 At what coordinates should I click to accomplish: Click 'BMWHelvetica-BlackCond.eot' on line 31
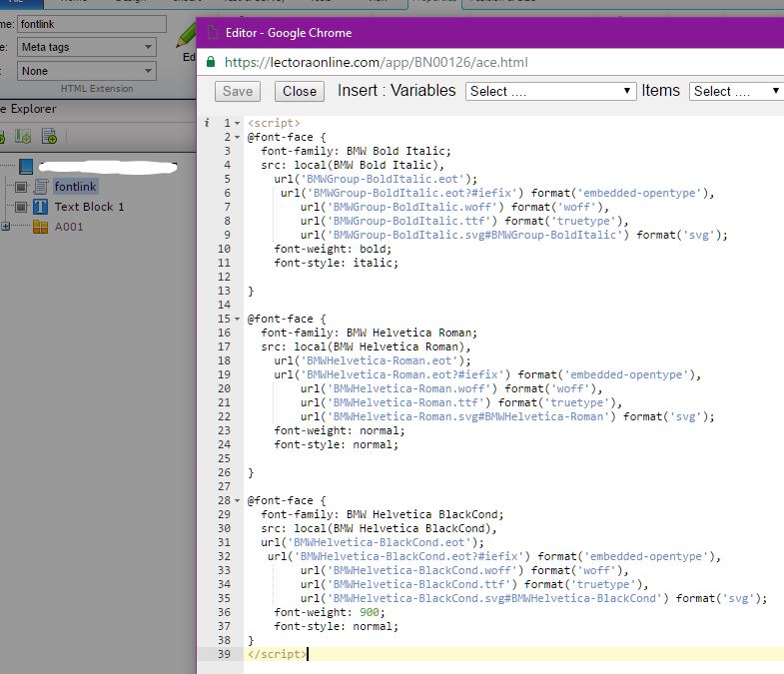379,542
